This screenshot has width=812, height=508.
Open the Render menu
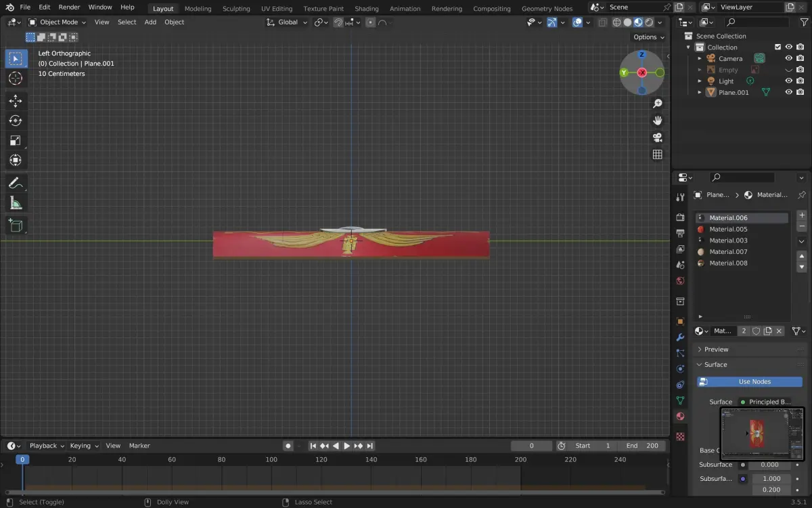point(69,7)
